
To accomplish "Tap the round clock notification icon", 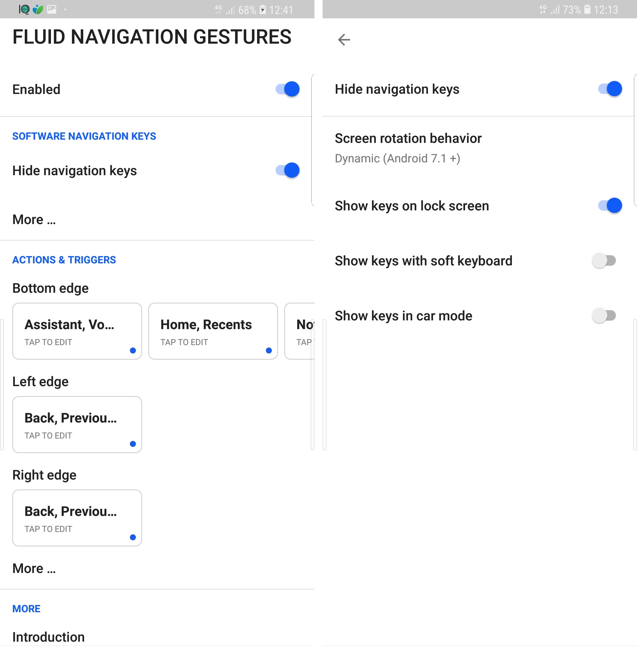I will (24, 9).
